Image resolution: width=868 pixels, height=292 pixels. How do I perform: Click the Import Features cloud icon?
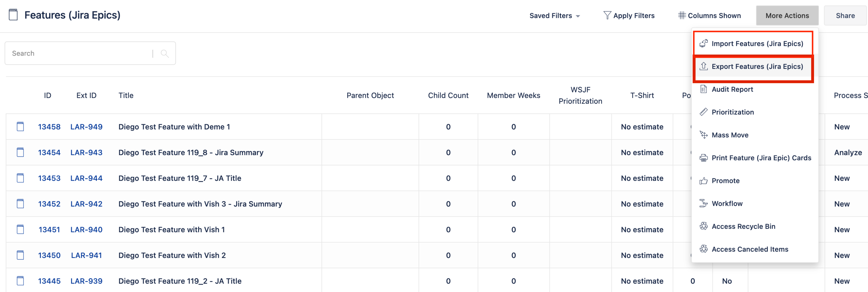pyautogui.click(x=703, y=43)
